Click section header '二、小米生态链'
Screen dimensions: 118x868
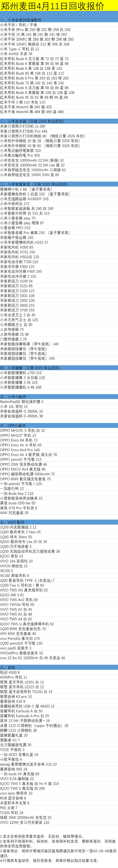click(x=32, y=121)
